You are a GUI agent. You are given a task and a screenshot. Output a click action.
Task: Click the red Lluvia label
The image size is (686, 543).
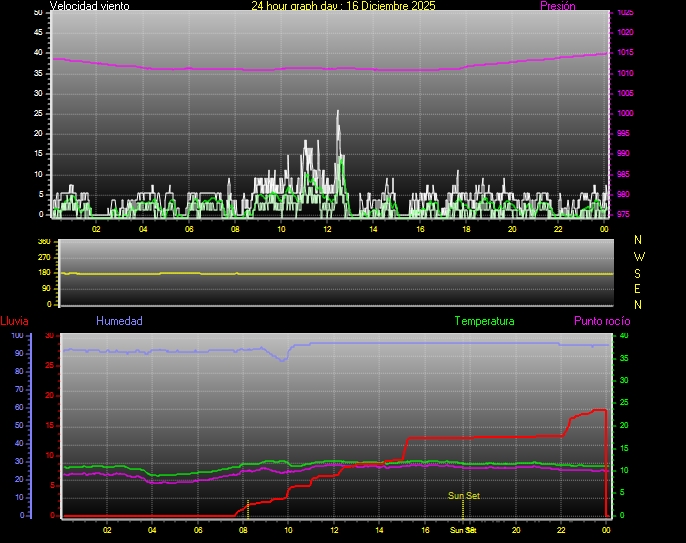[x=14, y=321]
